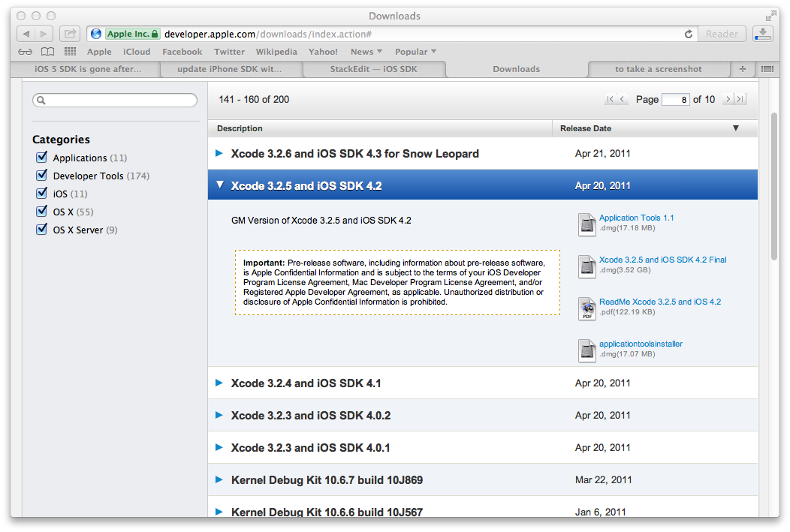Download applicationtoolsinstaller link
790x532 pixels.
pos(641,344)
